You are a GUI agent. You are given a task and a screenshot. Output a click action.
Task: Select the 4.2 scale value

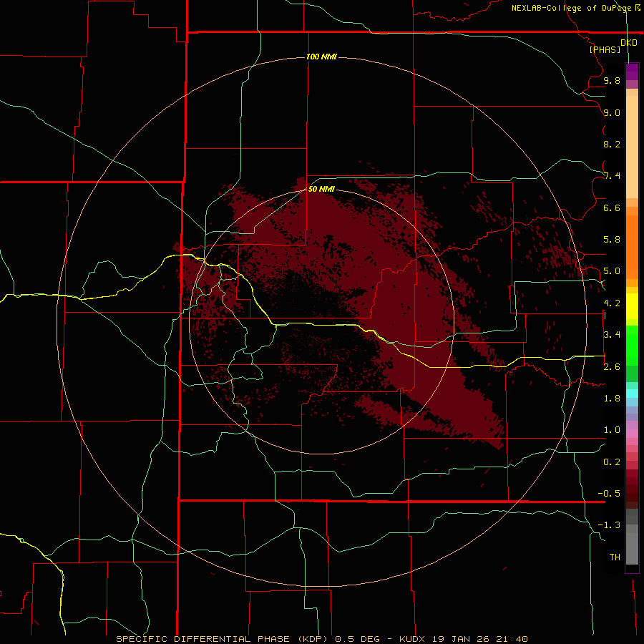(x=612, y=303)
